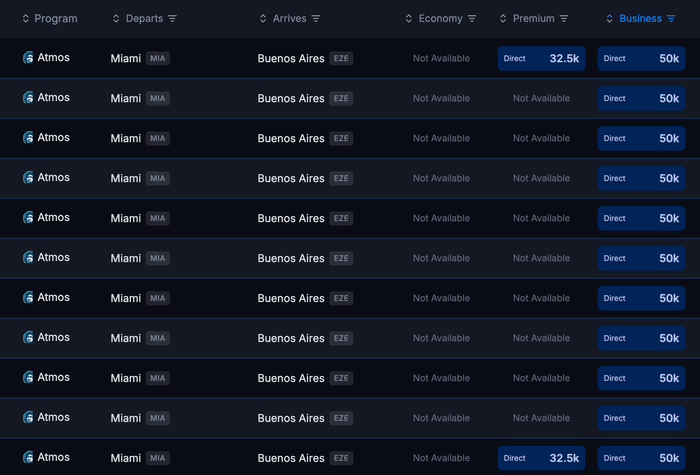Click the Atmos logo icon in the last row
The width and height of the screenshot is (700, 475).
tap(28, 457)
